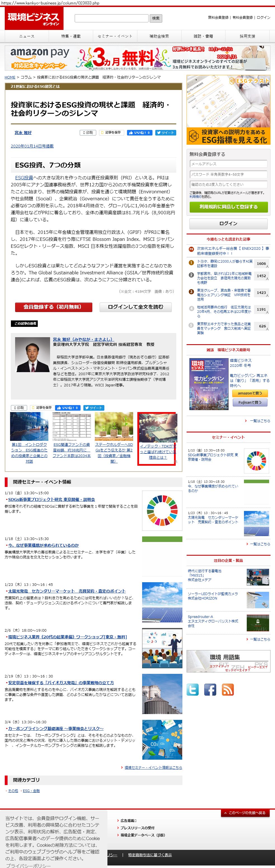Viewport: 275px width, 868px height.
Task: Open the Amazon Pay 3ヵ月無料 campaign banner
Action: point(137,58)
